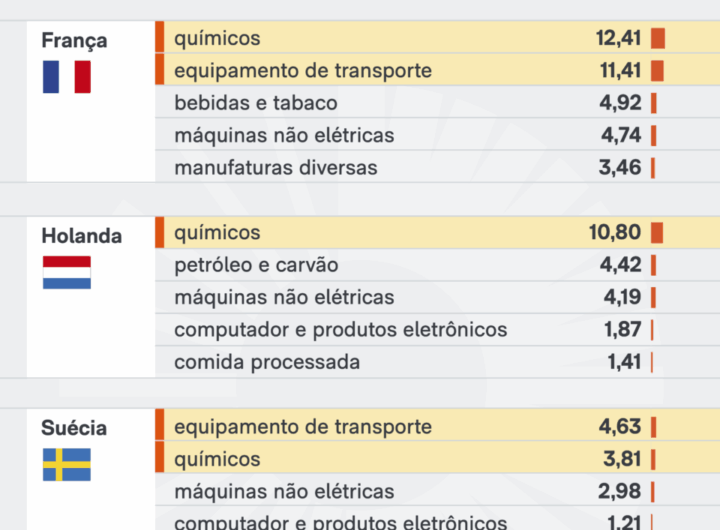Viewport: 720px width, 530px height.
Task: Click the químicos row under Suécia
Action: click(x=217, y=459)
